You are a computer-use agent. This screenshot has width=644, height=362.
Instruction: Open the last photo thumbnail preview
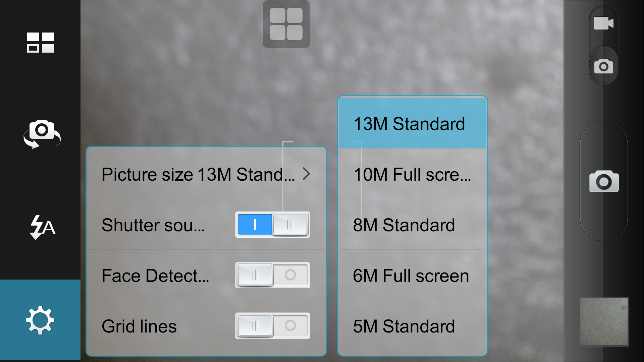pyautogui.click(x=604, y=321)
